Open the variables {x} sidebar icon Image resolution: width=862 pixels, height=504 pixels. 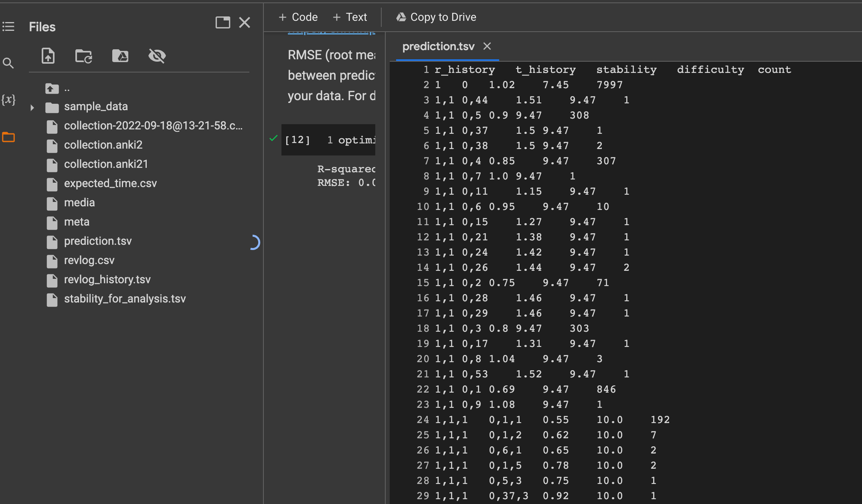tap(8, 99)
